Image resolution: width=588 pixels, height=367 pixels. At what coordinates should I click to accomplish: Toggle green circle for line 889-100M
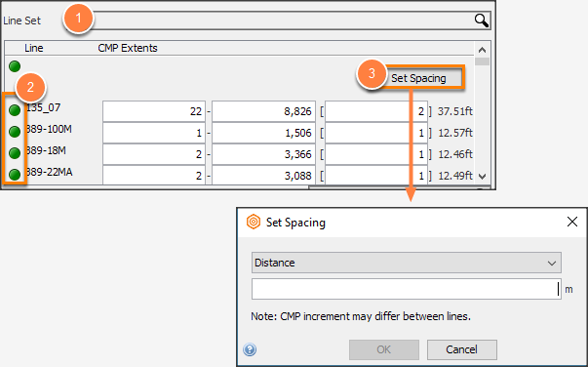pos(15,132)
